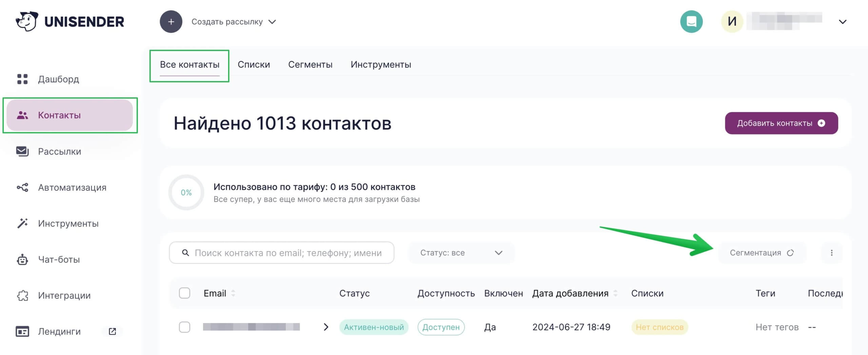
Task: Sort by the Email column arrows
Action: click(x=233, y=293)
